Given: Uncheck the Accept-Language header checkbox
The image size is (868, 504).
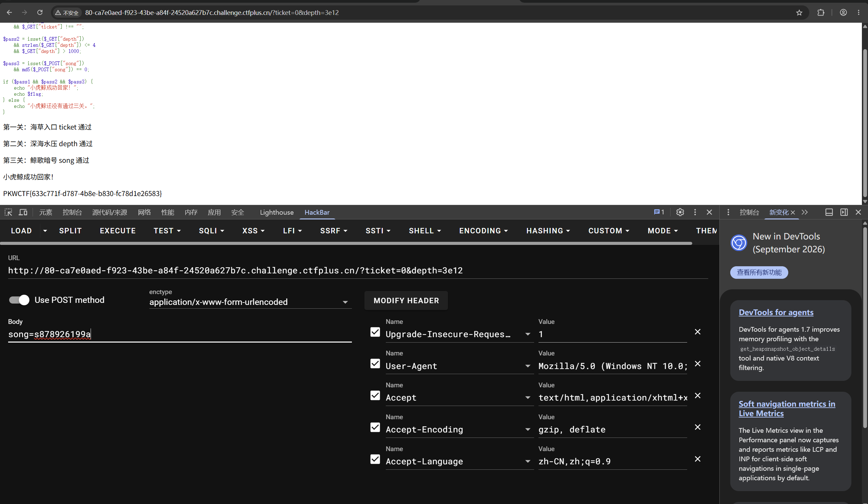Looking at the screenshot, I should coord(375,459).
